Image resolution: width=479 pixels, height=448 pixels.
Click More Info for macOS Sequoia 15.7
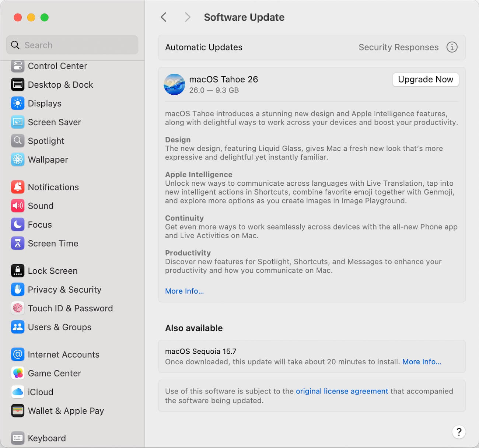coord(422,362)
